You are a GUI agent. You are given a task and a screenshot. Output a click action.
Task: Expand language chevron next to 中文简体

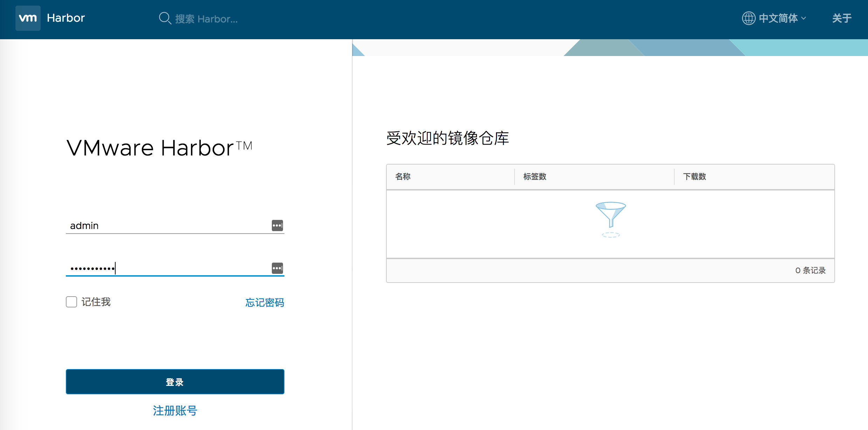(x=804, y=18)
